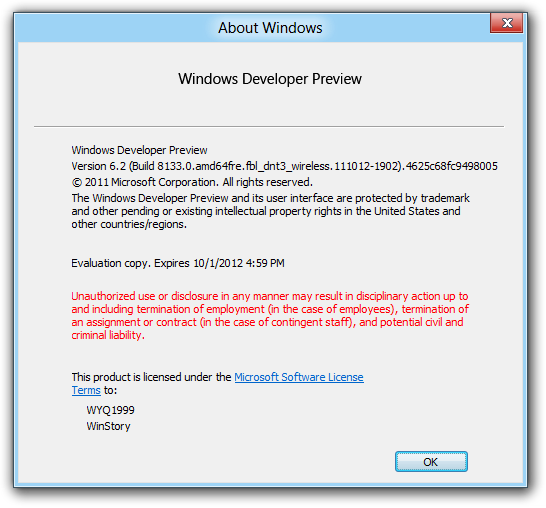This screenshot has width=546, height=508.
Task: Click the OK button
Action: pyautogui.click(x=431, y=462)
